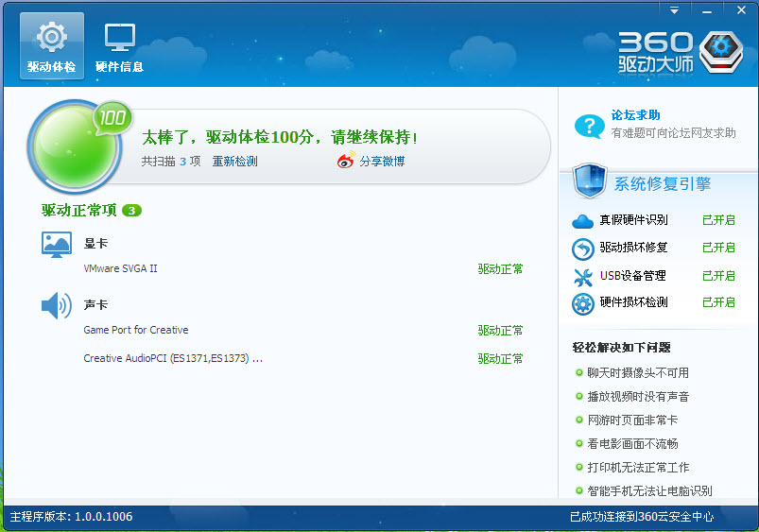This screenshot has width=759, height=532.
Task: Click the 驱动损坏修复 arrow icon
Action: [583, 249]
